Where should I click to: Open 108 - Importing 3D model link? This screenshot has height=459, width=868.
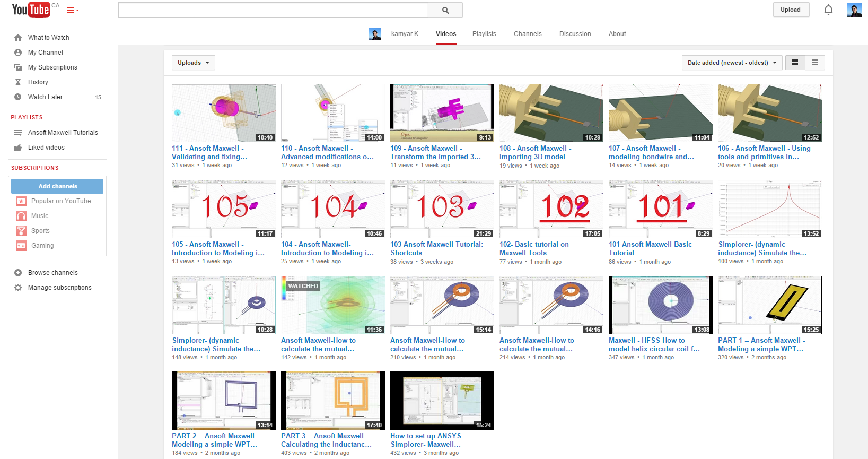click(536, 152)
